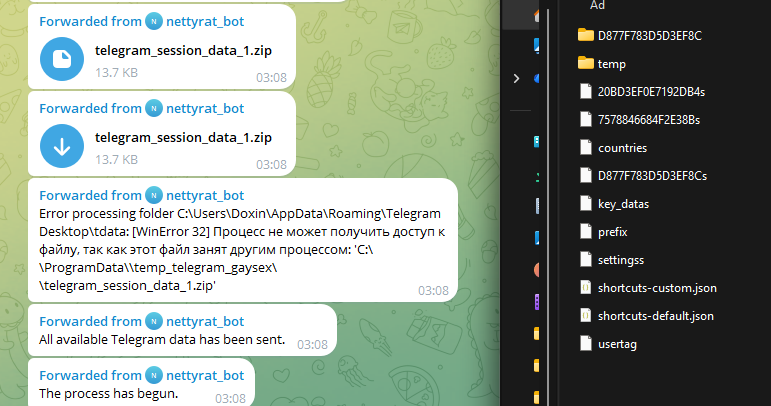Open nettyrat_bot avatar on first zip message
Screen dimensions: 771x406
click(x=154, y=22)
